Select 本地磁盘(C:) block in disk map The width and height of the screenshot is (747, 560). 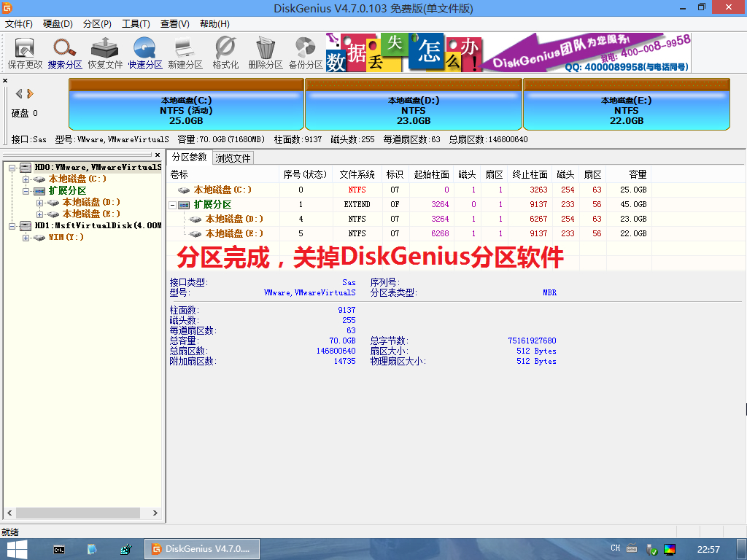186,104
